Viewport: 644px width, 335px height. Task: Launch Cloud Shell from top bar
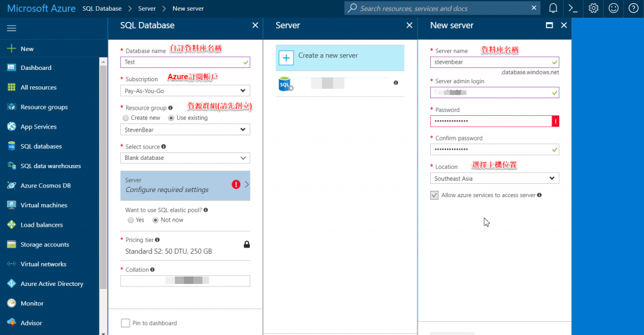click(573, 8)
